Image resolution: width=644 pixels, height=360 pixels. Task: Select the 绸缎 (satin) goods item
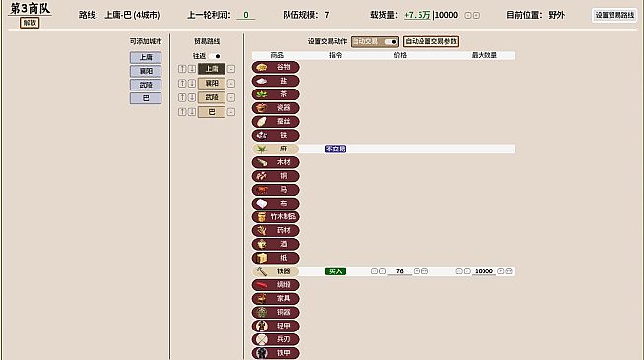[276, 284]
